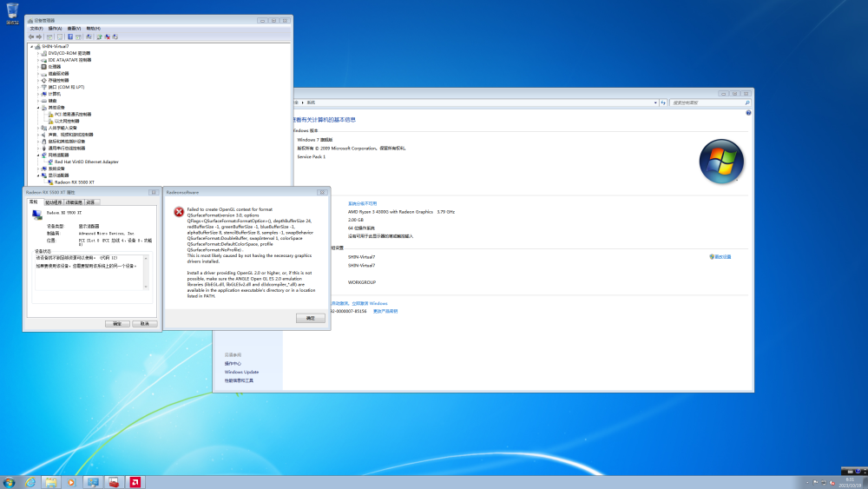Image resolution: width=868 pixels, height=489 pixels.
Task: Expand the DVD/CD-ROM drives node
Action: click(38, 53)
